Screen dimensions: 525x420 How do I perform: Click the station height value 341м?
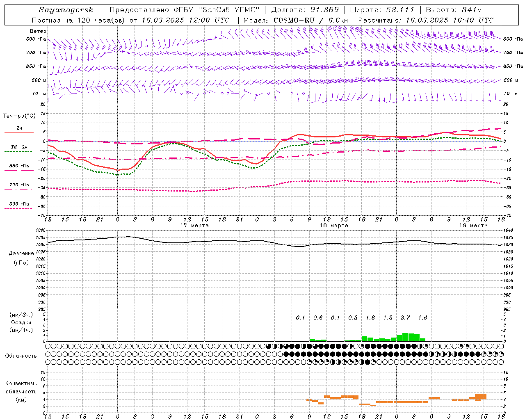tap(471, 10)
